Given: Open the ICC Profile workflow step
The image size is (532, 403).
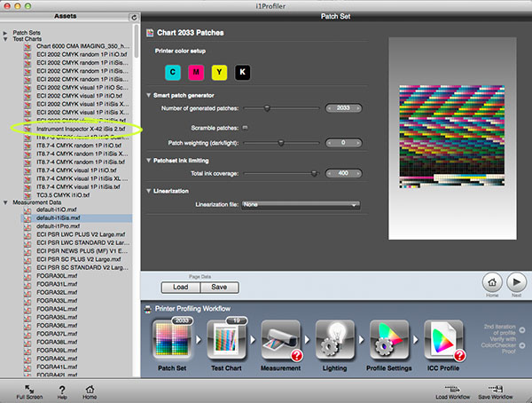Looking at the screenshot, I should point(443,340).
